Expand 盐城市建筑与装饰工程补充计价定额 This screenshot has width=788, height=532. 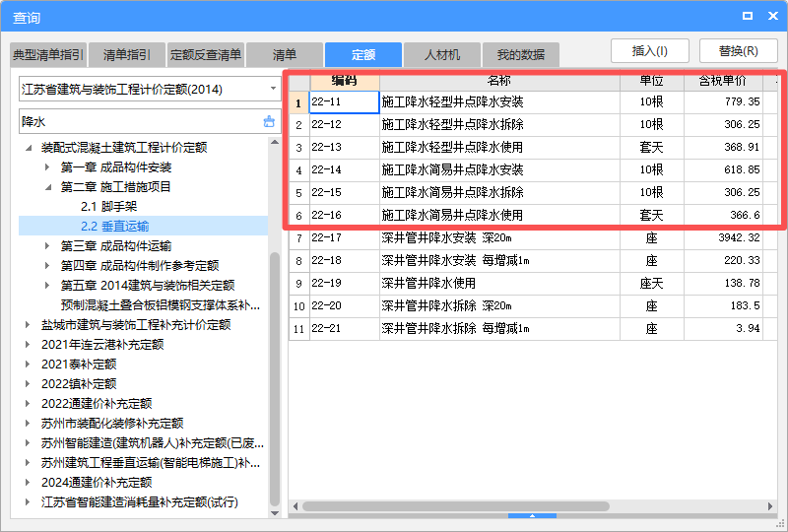tap(28, 325)
